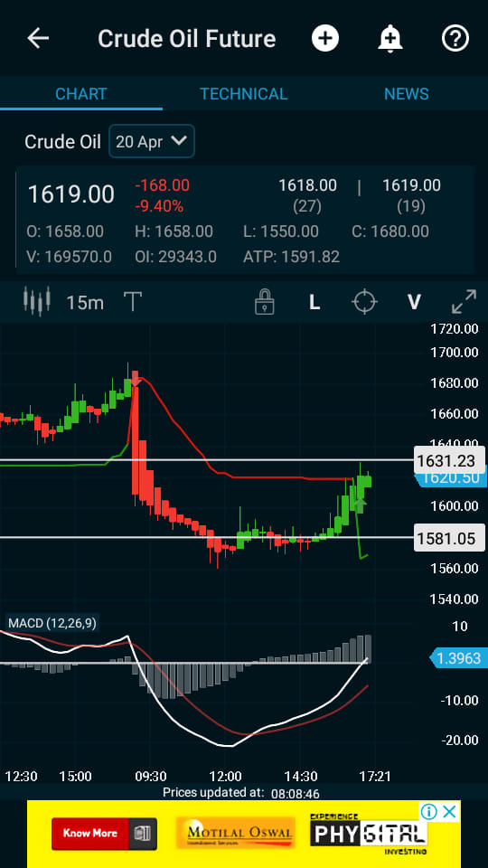
Task: Switch to the TECHNICAL tab
Action: pyautogui.click(x=243, y=93)
